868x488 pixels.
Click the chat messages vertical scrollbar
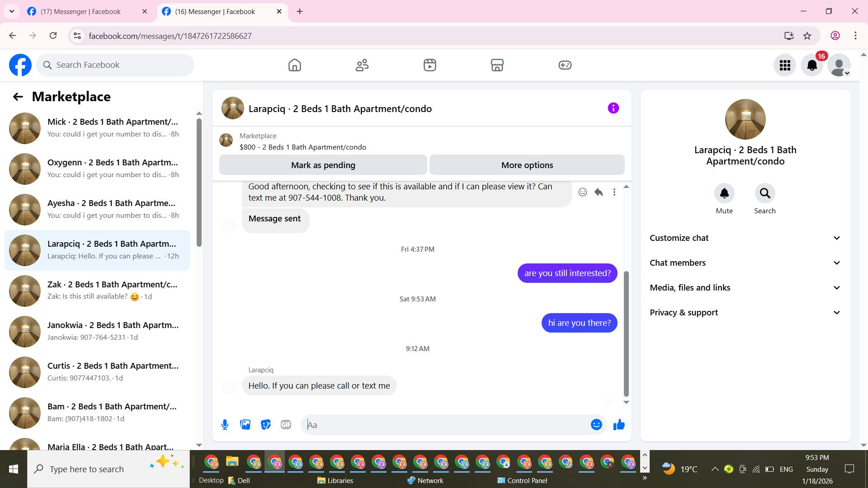626,334
